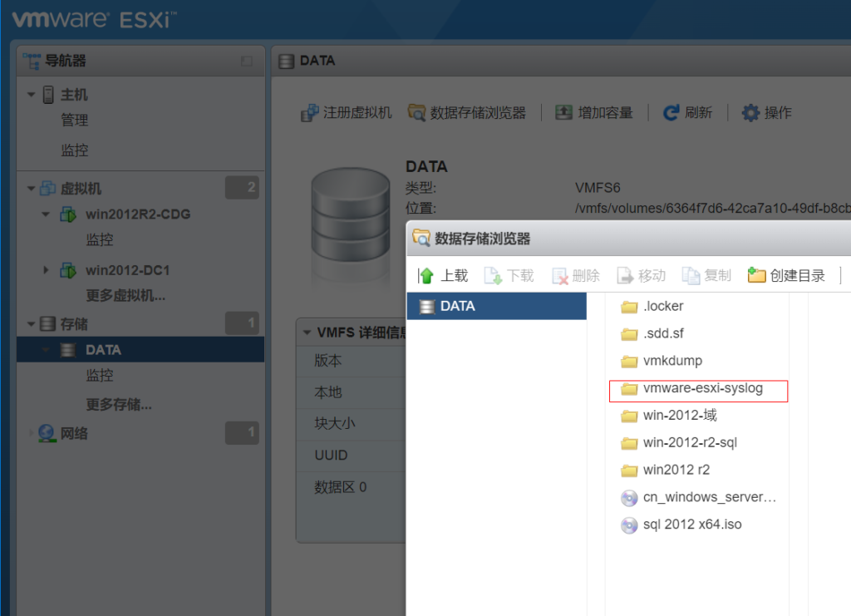Open the 操作 actions gear menu

767,112
